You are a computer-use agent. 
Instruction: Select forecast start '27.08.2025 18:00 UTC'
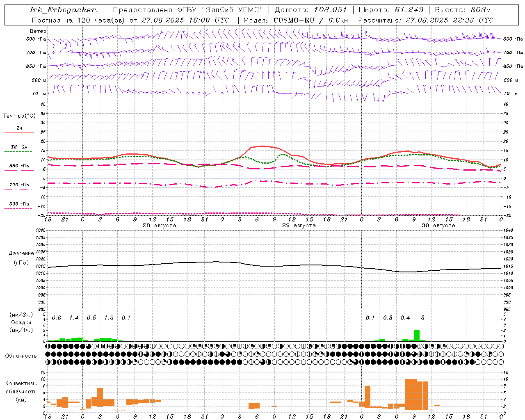click(x=185, y=20)
